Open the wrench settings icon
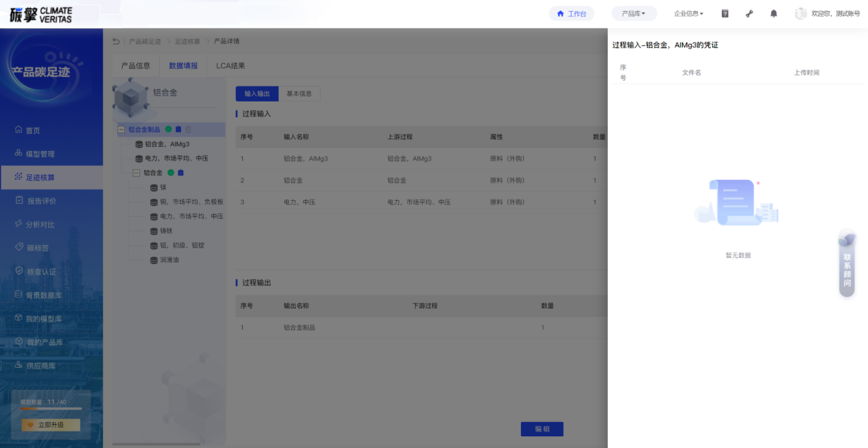868x448 pixels. (749, 14)
